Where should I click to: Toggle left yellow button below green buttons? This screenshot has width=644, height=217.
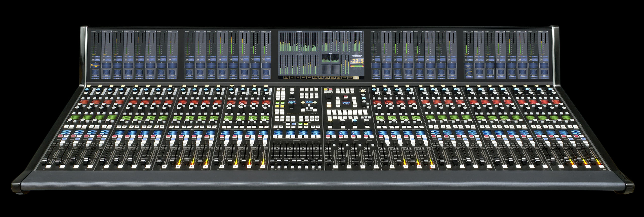(x=277, y=106)
